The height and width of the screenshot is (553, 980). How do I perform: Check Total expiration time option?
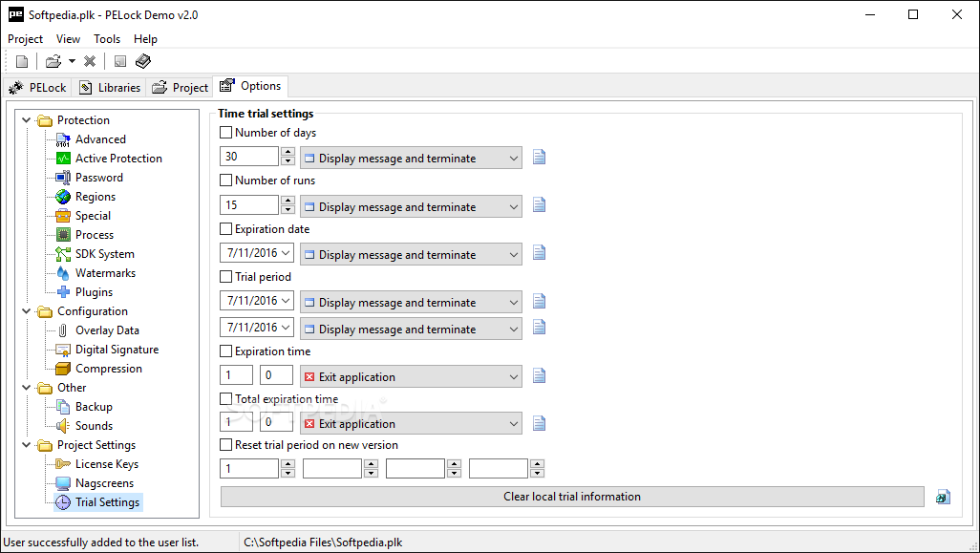(x=226, y=399)
